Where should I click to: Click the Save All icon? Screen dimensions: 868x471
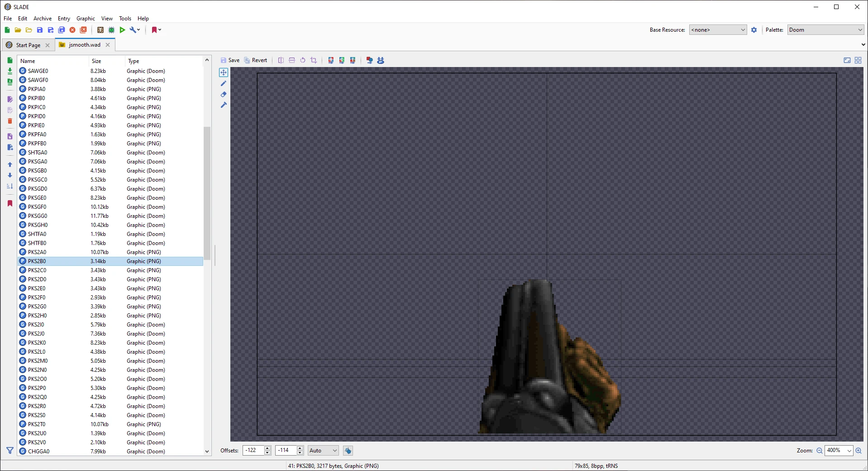pyautogui.click(x=62, y=30)
